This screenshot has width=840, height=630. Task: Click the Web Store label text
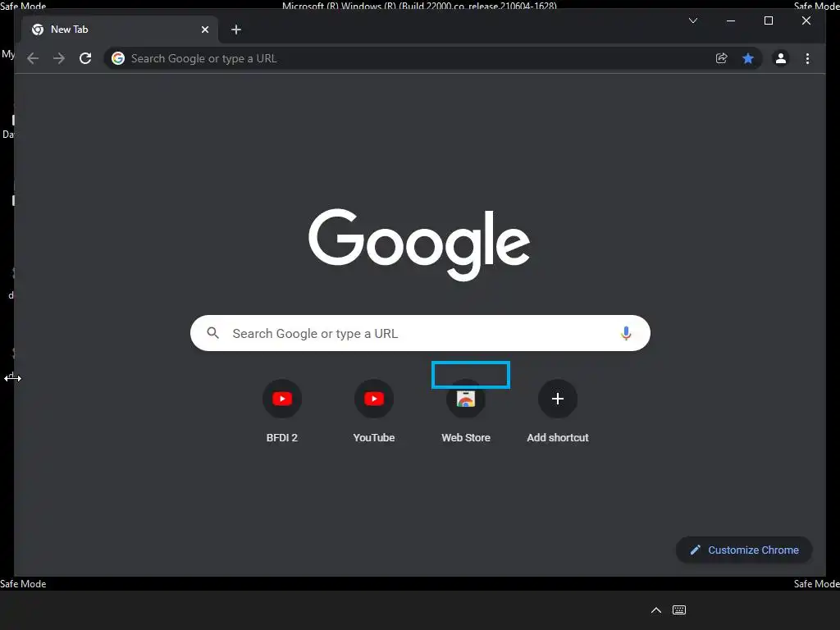tap(466, 438)
